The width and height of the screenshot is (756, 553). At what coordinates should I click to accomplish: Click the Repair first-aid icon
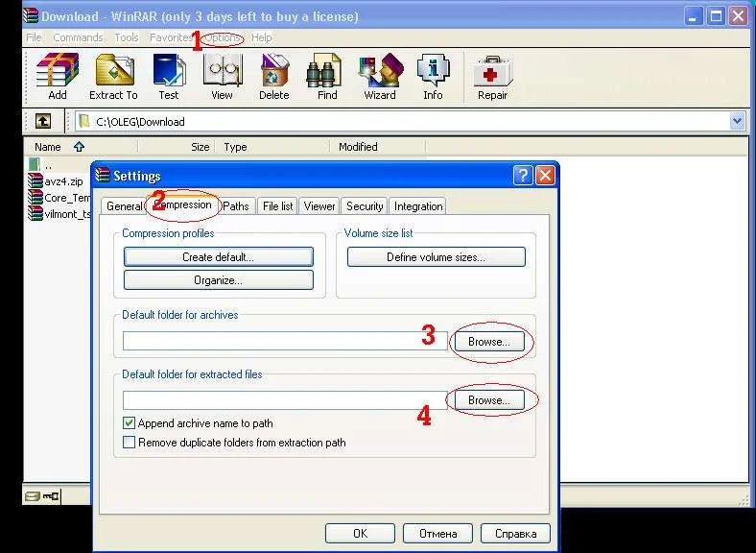(x=493, y=76)
